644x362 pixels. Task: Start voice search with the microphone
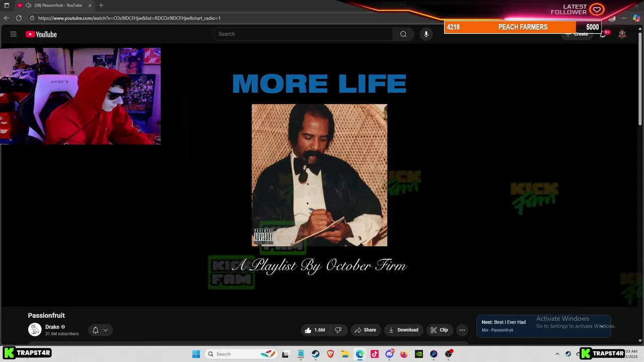click(x=426, y=34)
